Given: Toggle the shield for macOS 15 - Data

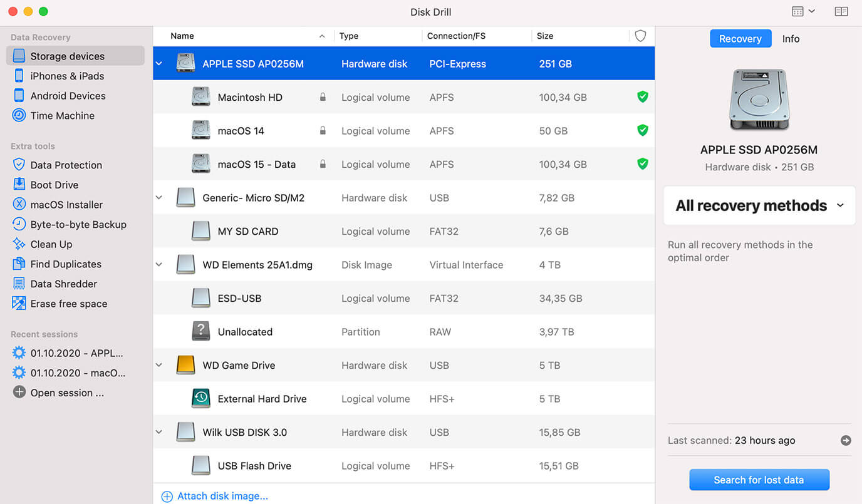Looking at the screenshot, I should coord(642,164).
